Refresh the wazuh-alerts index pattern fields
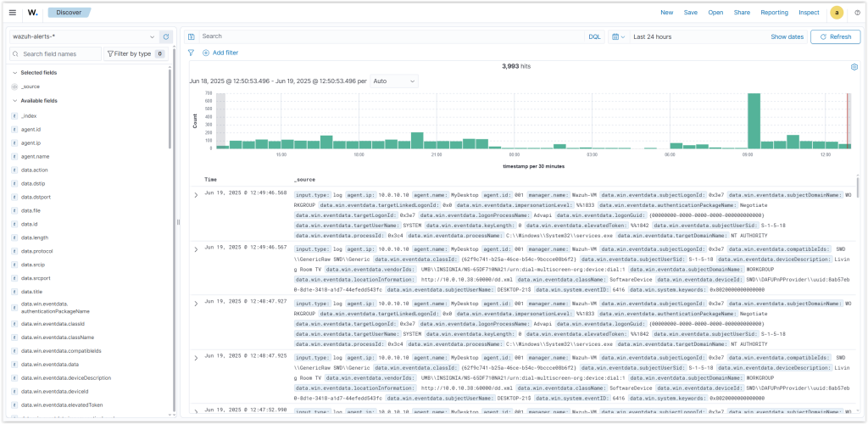This screenshot has height=424, width=868. tap(165, 36)
